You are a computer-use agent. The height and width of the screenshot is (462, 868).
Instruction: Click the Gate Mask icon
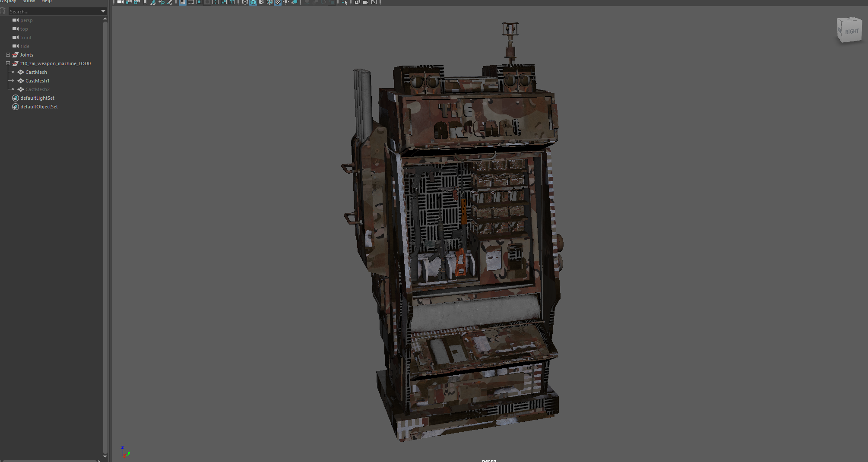point(207,2)
